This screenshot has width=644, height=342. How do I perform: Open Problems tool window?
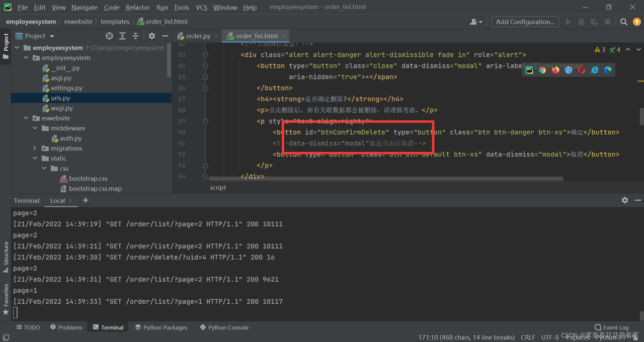pyautogui.click(x=66, y=327)
